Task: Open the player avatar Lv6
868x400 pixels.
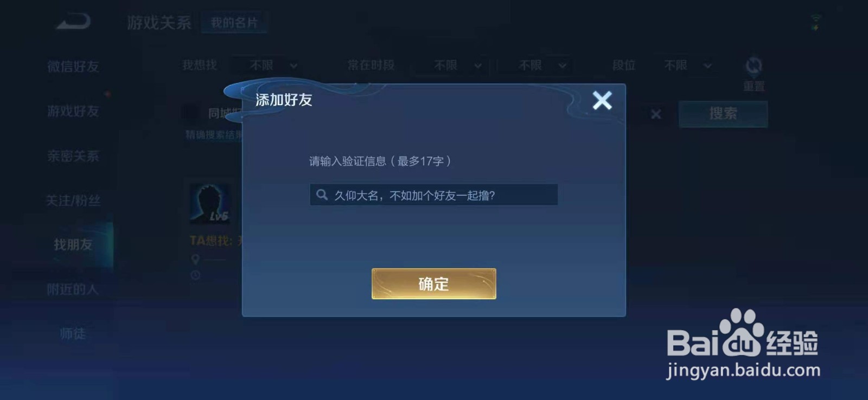Action: tap(210, 203)
